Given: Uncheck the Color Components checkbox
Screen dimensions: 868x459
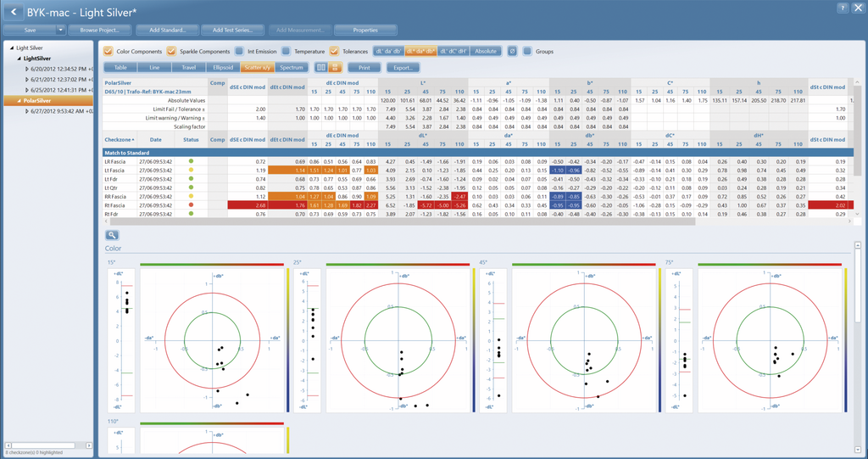Looking at the screenshot, I should (108, 51).
